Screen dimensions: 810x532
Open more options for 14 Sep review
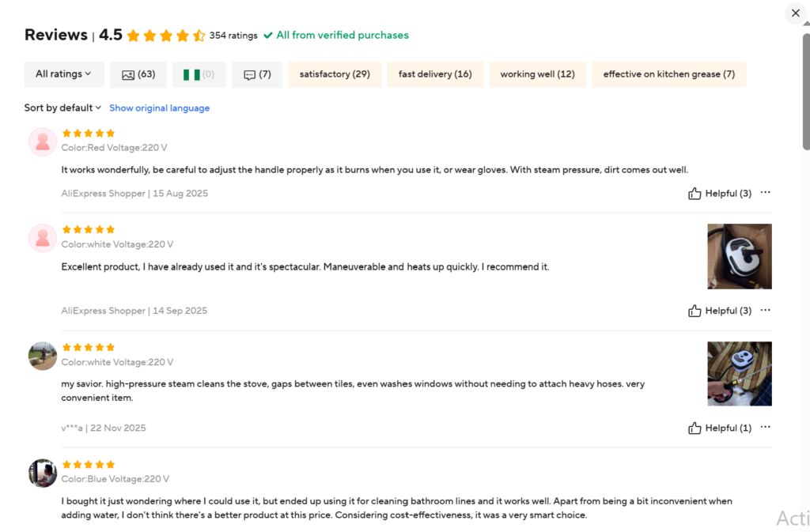(765, 311)
